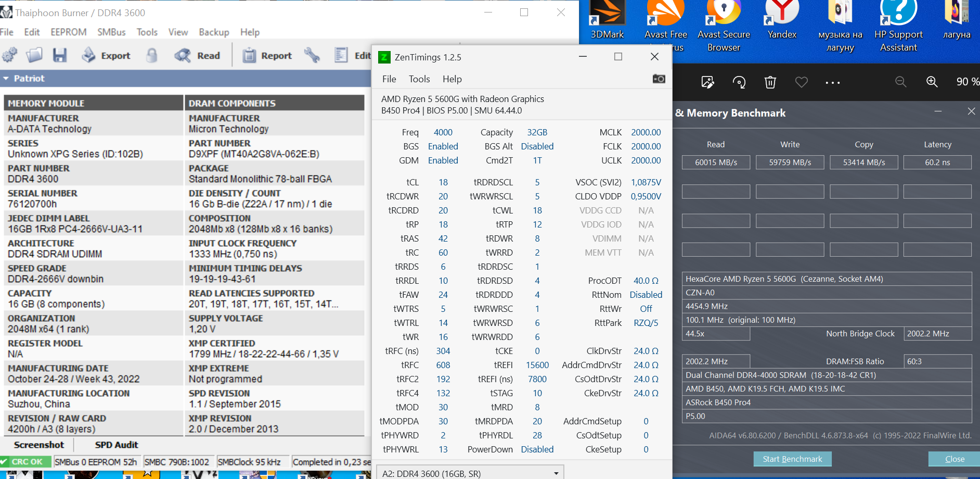The image size is (980, 479).
Task: Minimize the Memory Benchmark dialog
Action: pos(938,111)
